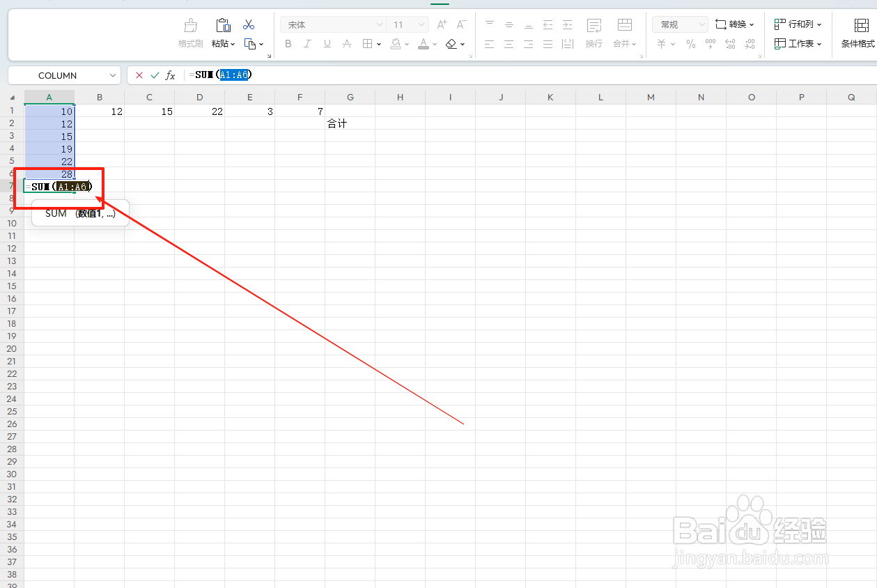
Task: Decrease font size with A- icon
Action: (461, 24)
